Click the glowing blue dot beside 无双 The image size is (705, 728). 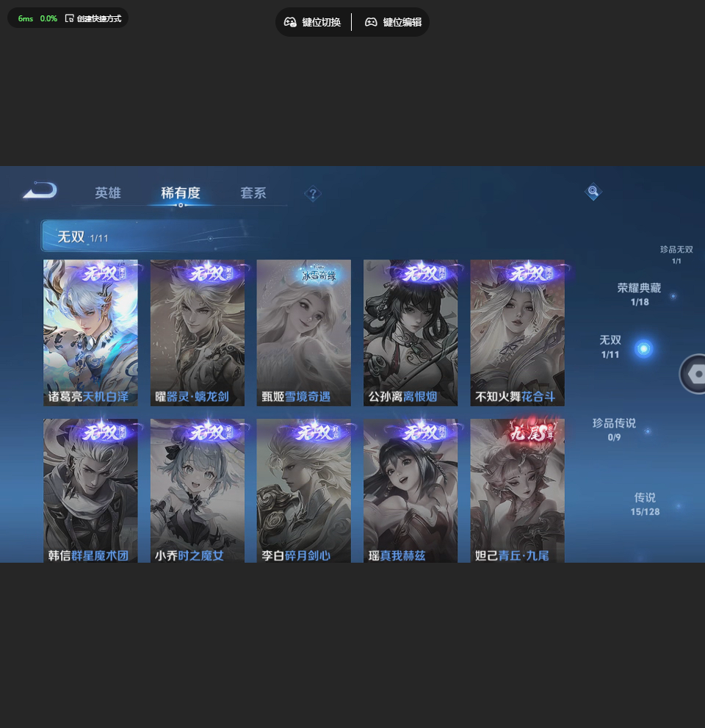pos(644,349)
